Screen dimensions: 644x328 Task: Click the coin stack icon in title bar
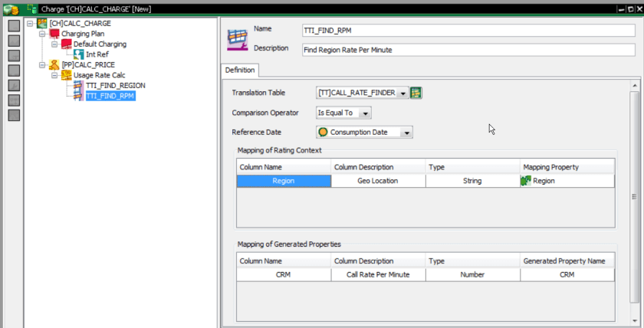[11, 8]
